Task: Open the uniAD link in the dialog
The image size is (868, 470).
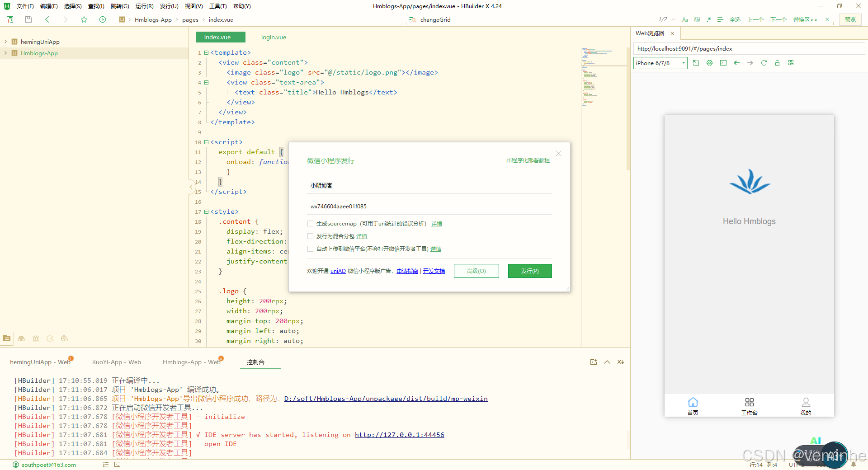Action: (x=338, y=271)
